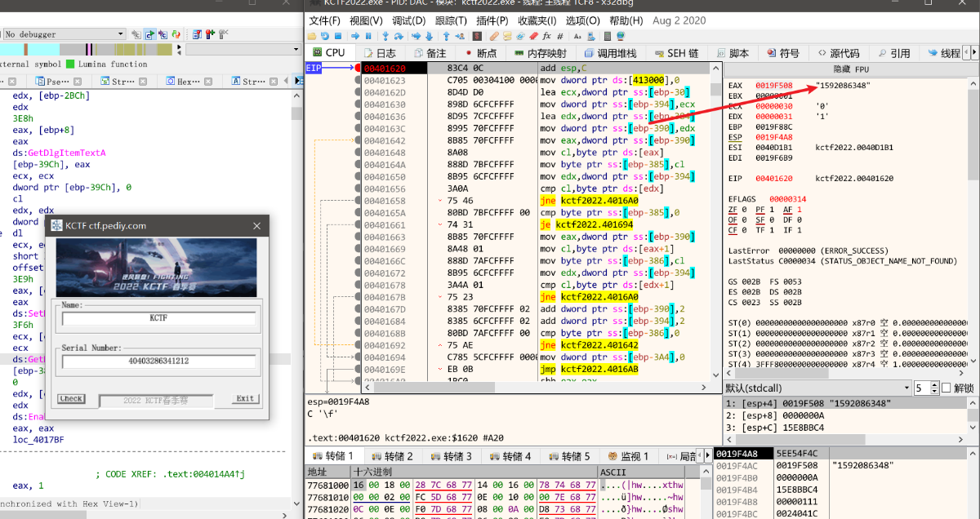Click the Serial Number input field
This screenshot has height=519, width=980.
158,360
